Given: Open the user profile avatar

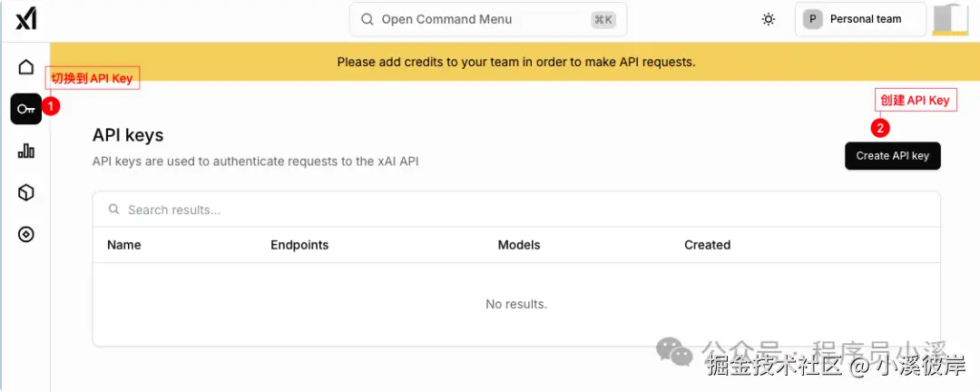Looking at the screenshot, I should pyautogui.click(x=951, y=19).
